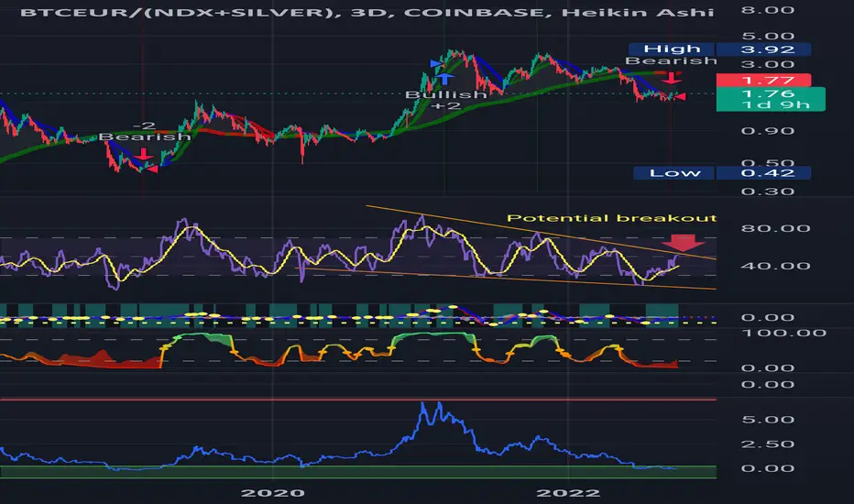Click the 'Low' price label
Screen dimensions: 854x504
(x=674, y=172)
